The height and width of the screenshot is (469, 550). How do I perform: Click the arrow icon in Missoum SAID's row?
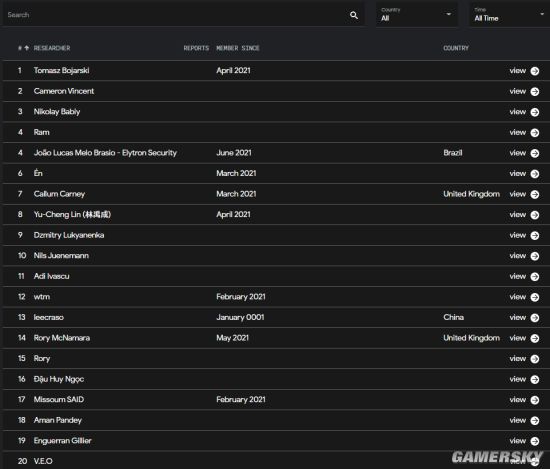(535, 400)
